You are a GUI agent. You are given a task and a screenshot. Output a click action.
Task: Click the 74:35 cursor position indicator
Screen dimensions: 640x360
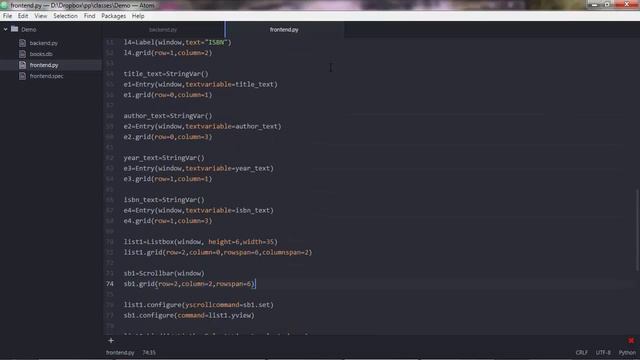click(x=149, y=353)
